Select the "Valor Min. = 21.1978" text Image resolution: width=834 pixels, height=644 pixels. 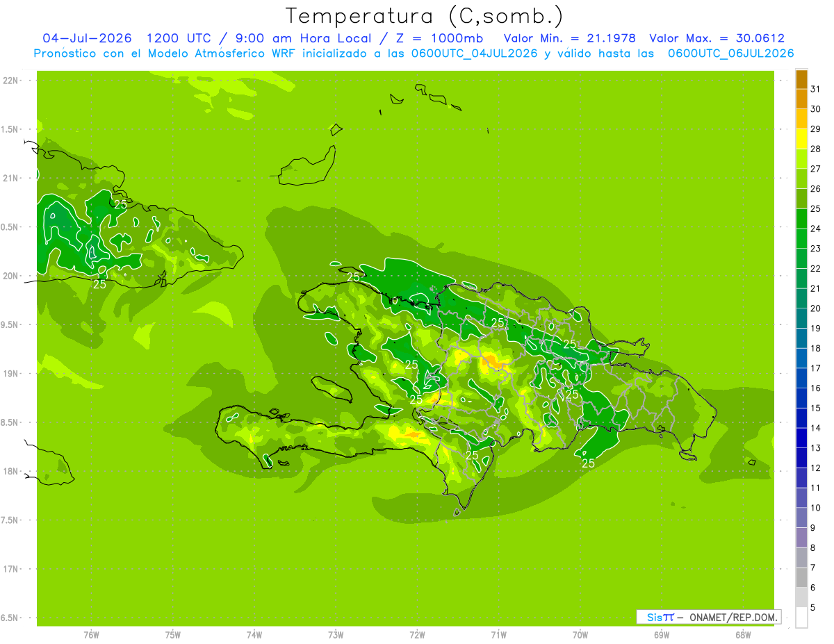tap(569, 38)
